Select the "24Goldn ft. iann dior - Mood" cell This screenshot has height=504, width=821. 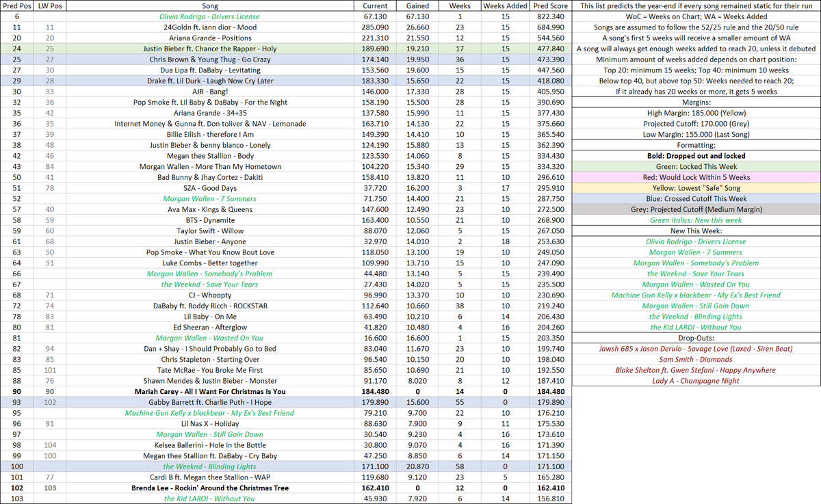211,27
